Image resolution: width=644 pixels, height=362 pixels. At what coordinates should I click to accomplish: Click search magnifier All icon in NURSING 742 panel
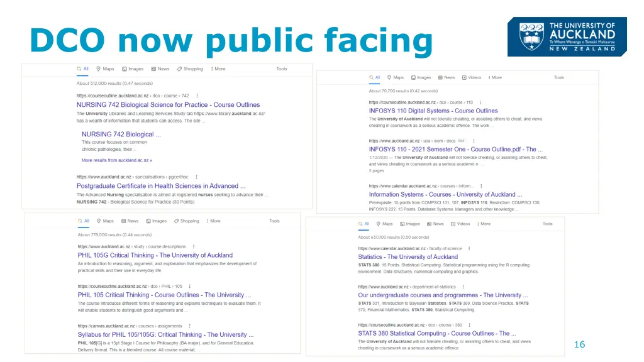pyautogui.click(x=79, y=69)
